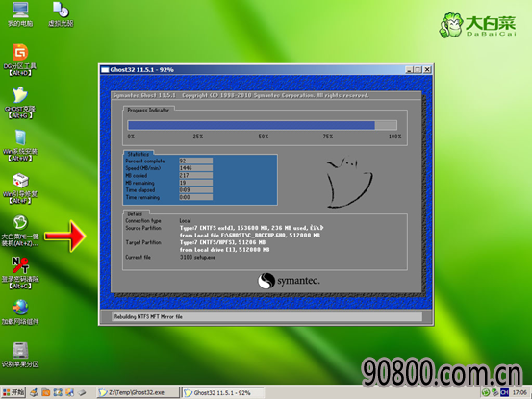Click the CH input language tray indicator
Image resolution: width=532 pixels, height=399 pixels.
pos(504,392)
